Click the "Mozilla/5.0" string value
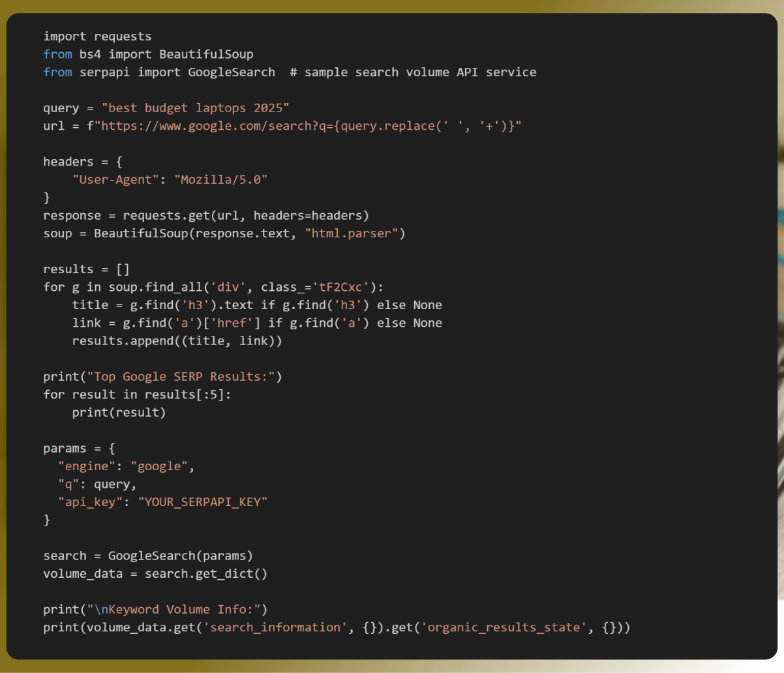The width and height of the screenshot is (784, 673). 220,179
